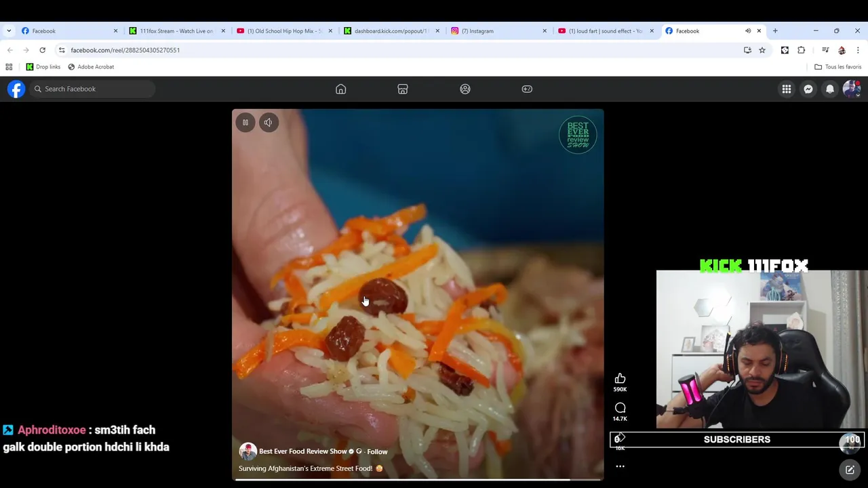Open the Gaming icon in the top bar

527,89
